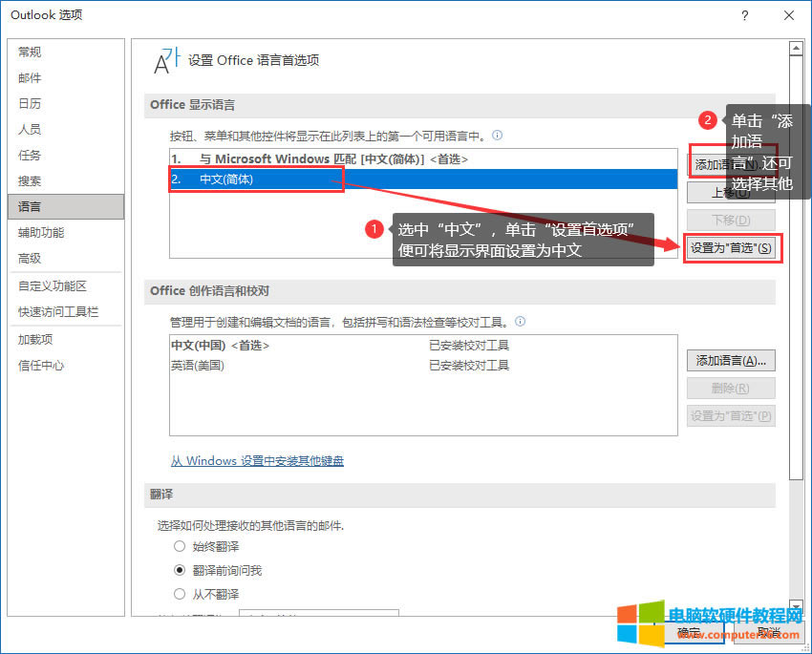Click info icon beside authoring language description
Viewport: 812px width, 654px height.
[521, 322]
